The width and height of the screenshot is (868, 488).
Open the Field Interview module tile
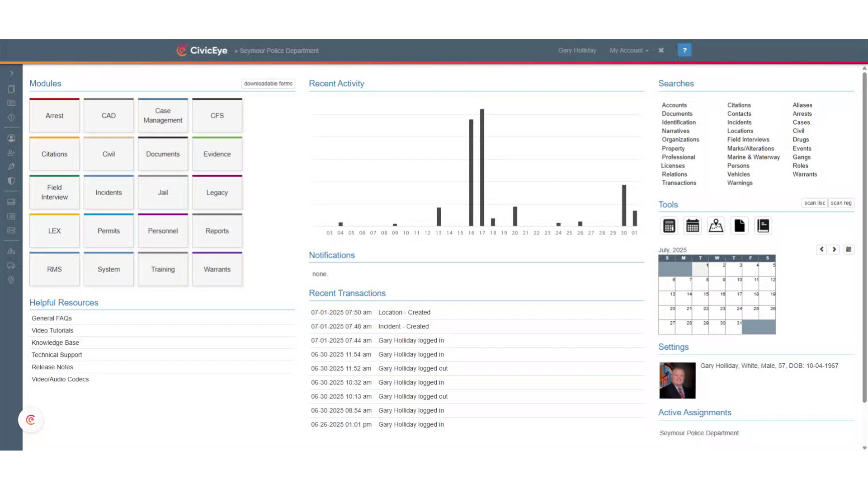point(54,192)
